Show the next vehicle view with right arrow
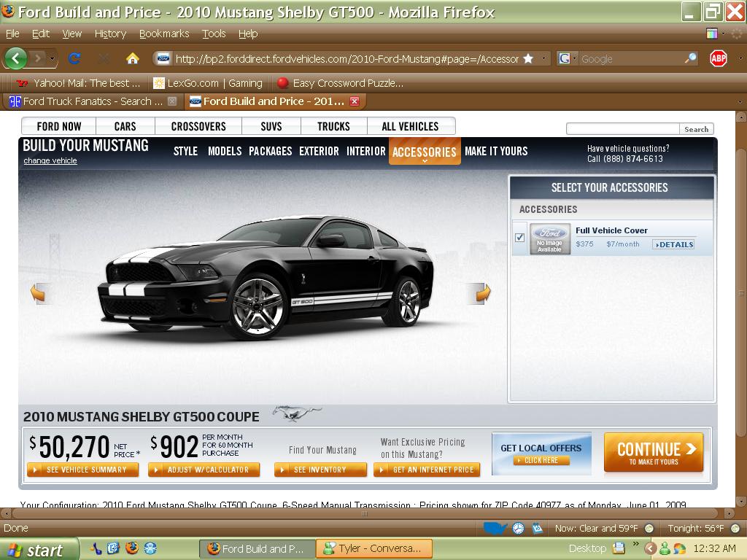Screen dimensions: 747x560 click(x=482, y=293)
